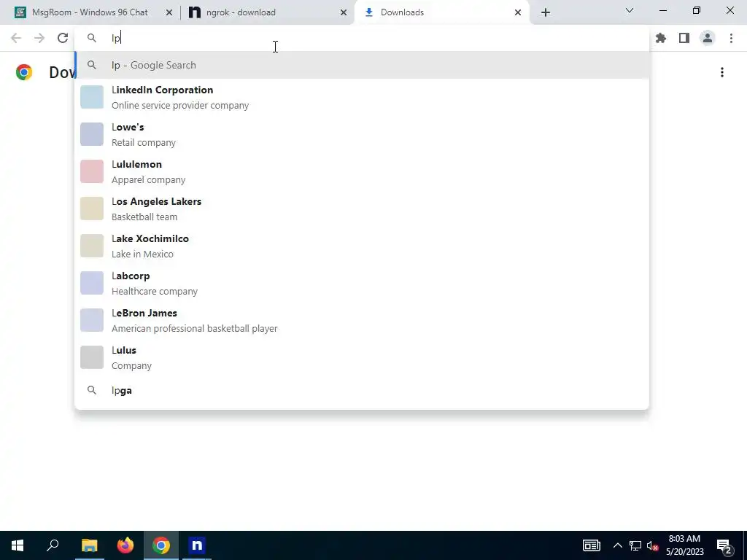The width and height of the screenshot is (747, 560).
Task: Click the Chrome logo on Downloads page
Action: (24, 72)
